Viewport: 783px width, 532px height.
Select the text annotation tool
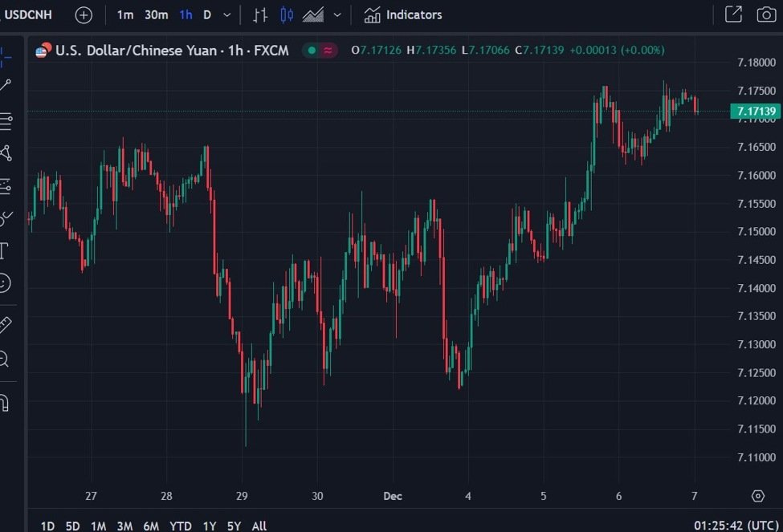pos(4,250)
